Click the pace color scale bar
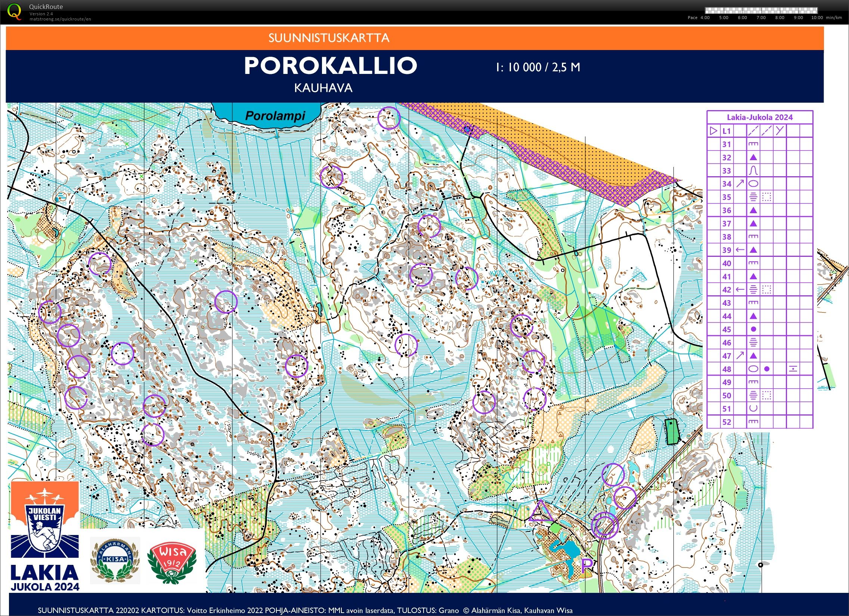The height and width of the screenshot is (616, 849). tap(761, 10)
